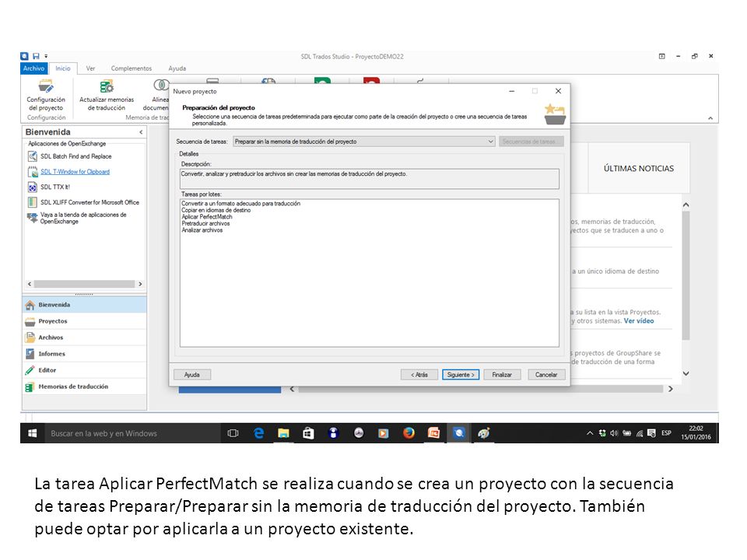Cancel the Nuevo proyecto wizard
Image resolution: width=747 pixels, height=560 pixels.
pyautogui.click(x=546, y=375)
